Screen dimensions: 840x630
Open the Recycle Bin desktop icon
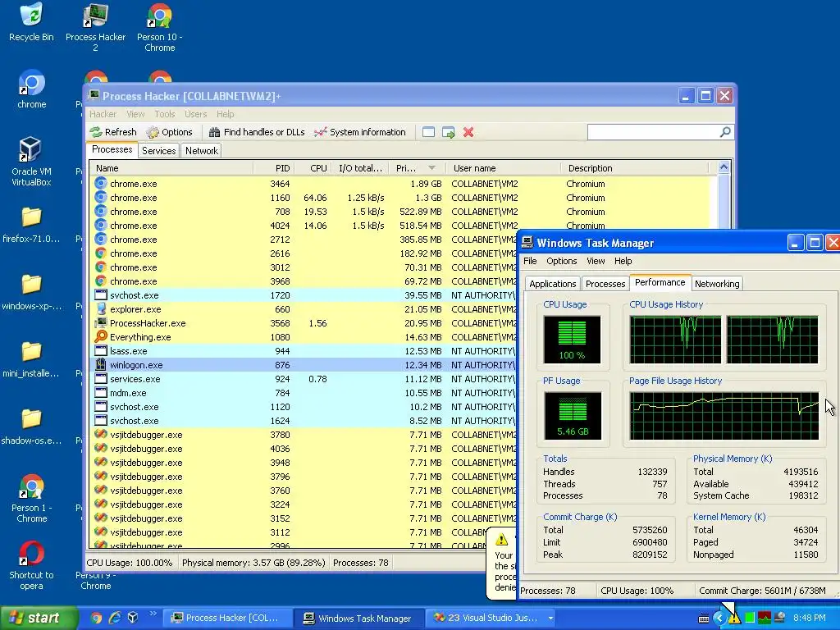click(31, 21)
